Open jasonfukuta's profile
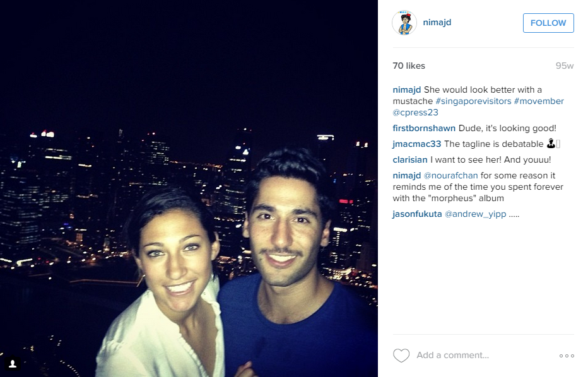The width and height of the screenshot is (588, 377). click(417, 214)
